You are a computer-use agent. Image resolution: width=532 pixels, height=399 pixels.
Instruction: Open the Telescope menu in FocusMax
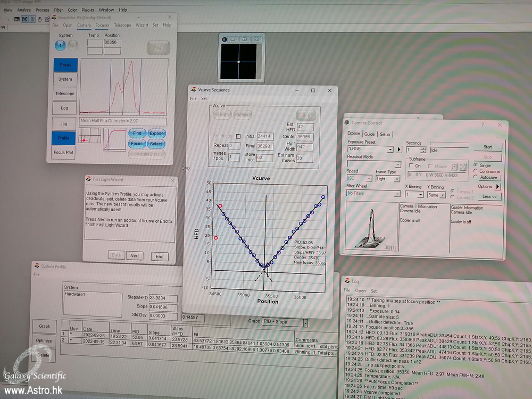point(122,25)
